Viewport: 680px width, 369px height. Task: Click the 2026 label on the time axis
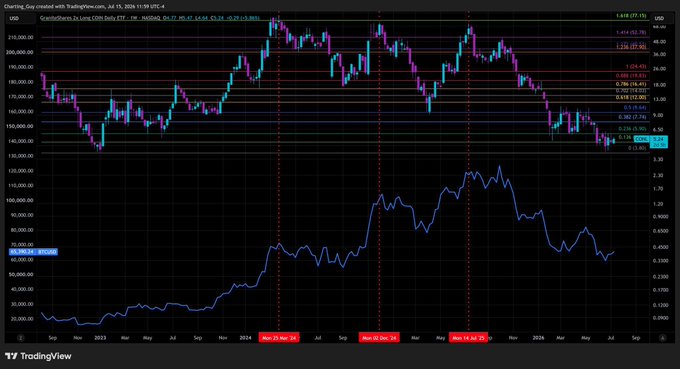pyautogui.click(x=538, y=338)
